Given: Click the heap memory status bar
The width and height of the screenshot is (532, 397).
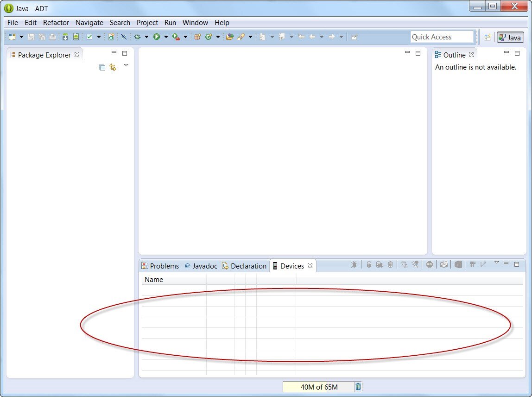Looking at the screenshot, I should (318, 387).
